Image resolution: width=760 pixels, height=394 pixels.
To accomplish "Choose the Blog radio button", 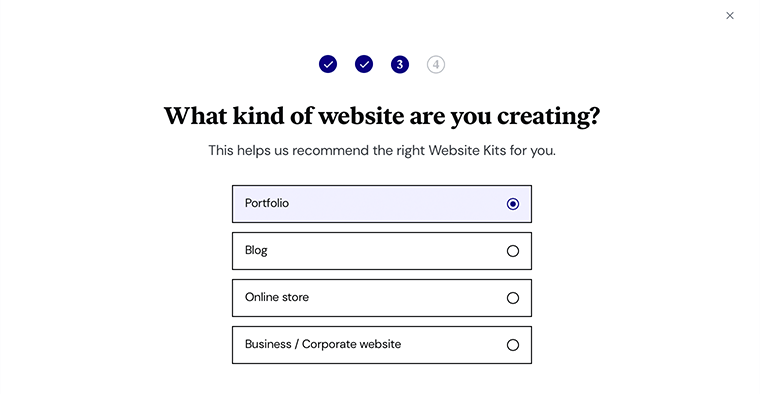I will point(513,251).
